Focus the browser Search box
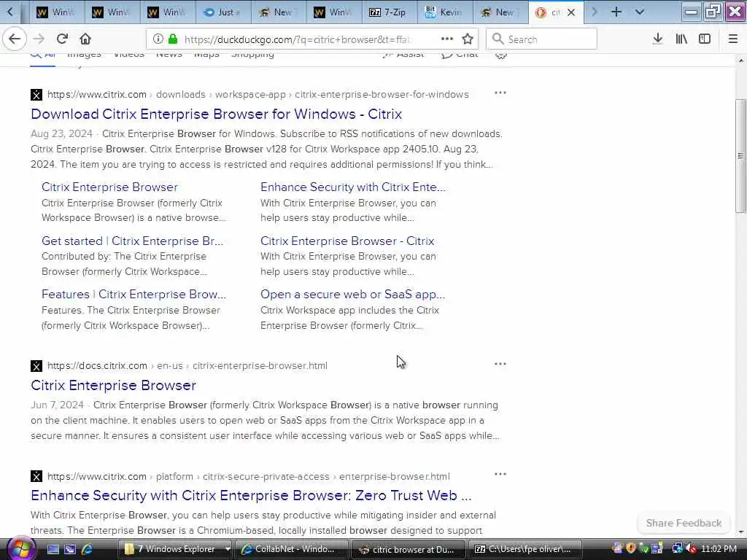 coord(541,39)
